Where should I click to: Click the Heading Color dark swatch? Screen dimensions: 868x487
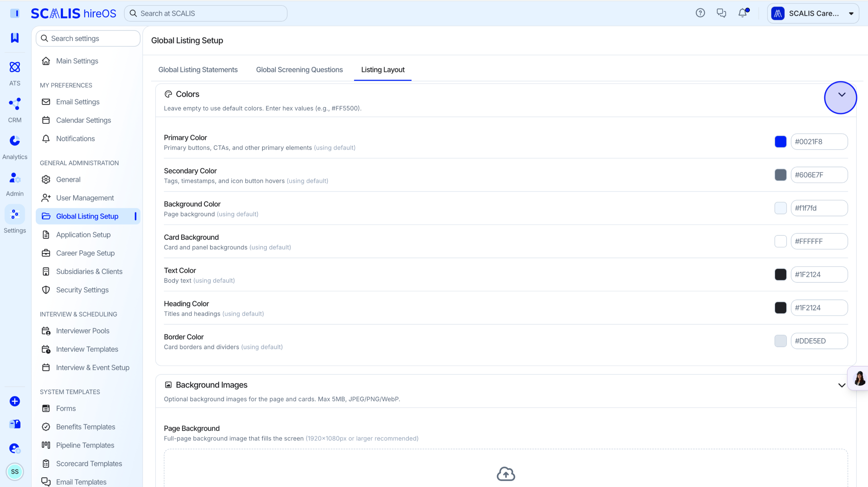[x=780, y=308]
